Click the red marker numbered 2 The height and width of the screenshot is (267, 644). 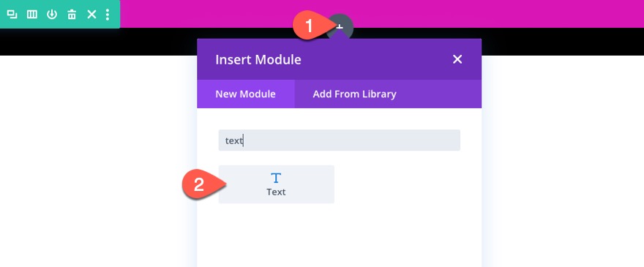201,185
